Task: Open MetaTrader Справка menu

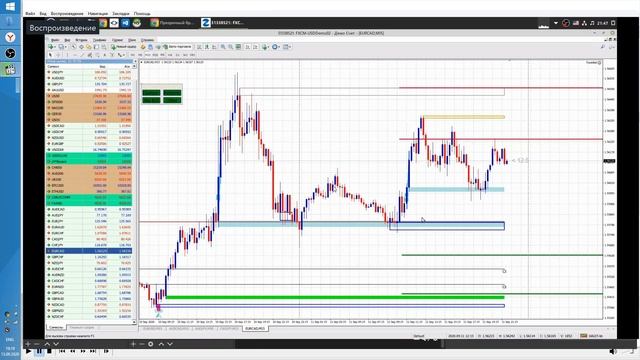Action: [147, 40]
